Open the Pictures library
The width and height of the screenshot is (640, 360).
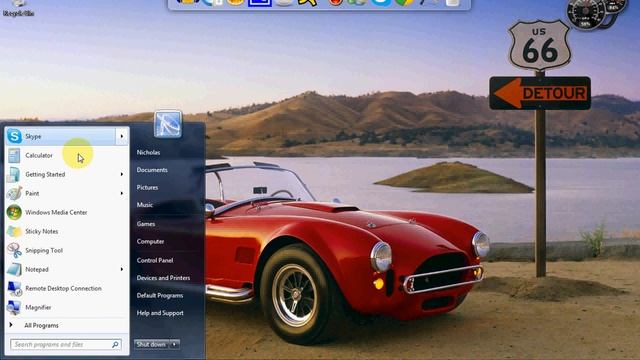[147, 187]
